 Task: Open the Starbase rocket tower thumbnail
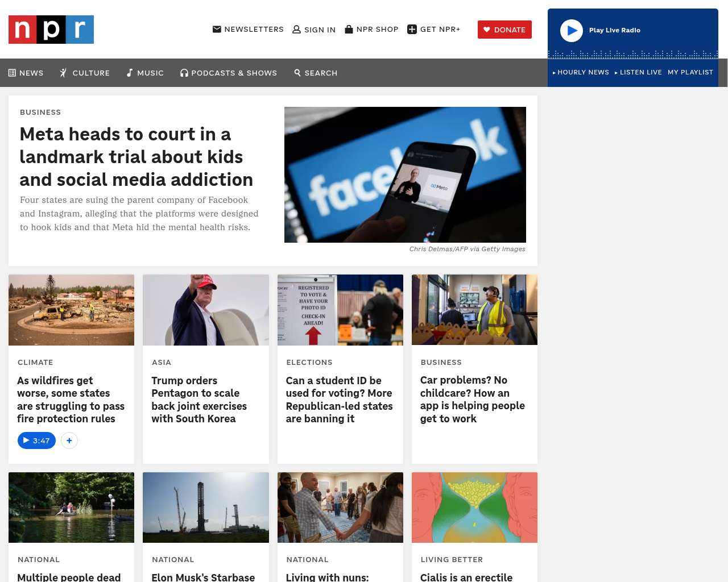pyautogui.click(x=206, y=508)
